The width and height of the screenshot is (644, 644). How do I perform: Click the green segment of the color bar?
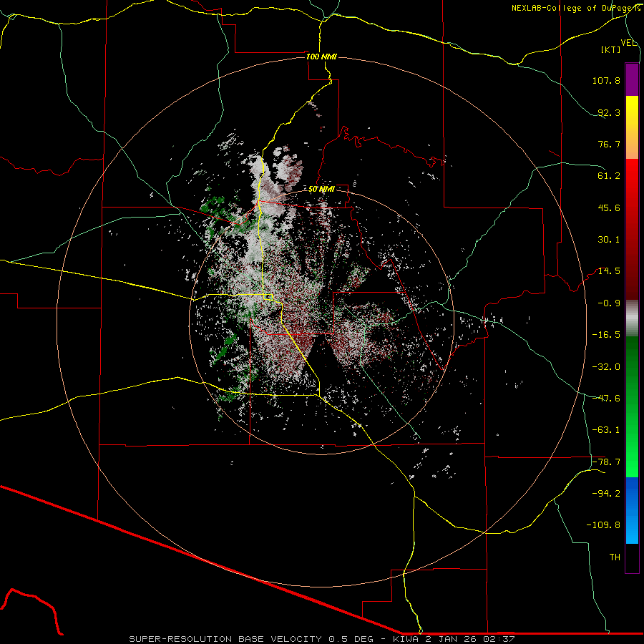point(632,406)
